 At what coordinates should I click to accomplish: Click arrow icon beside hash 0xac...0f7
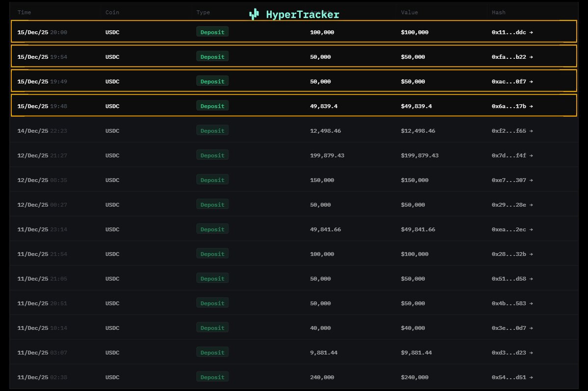click(531, 81)
